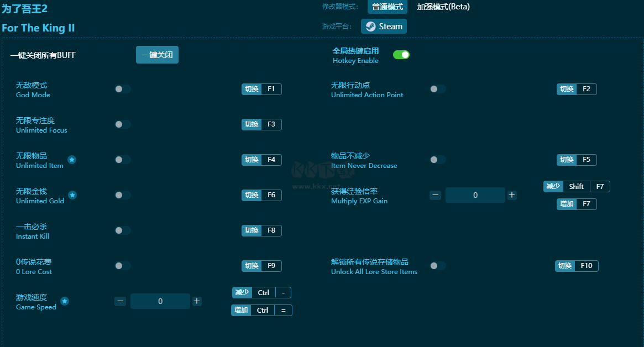Click the For The King II title
This screenshot has height=347, width=644.
tap(38, 28)
